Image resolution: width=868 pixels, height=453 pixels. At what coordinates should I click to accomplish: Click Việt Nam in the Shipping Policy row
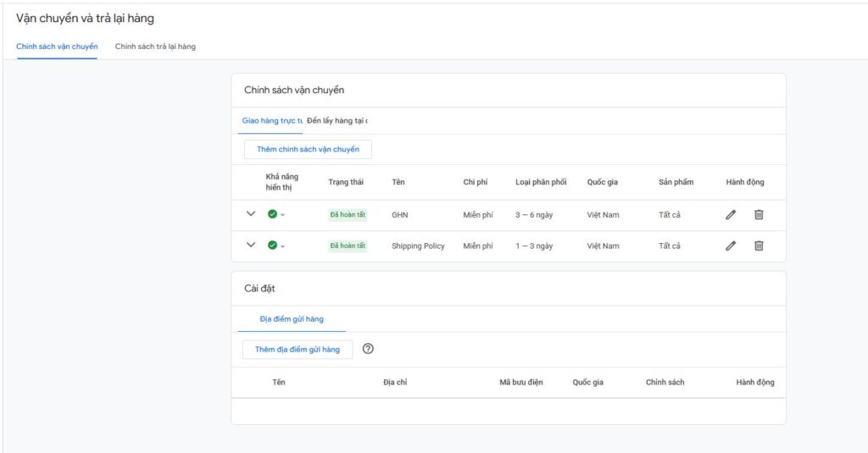pos(603,246)
